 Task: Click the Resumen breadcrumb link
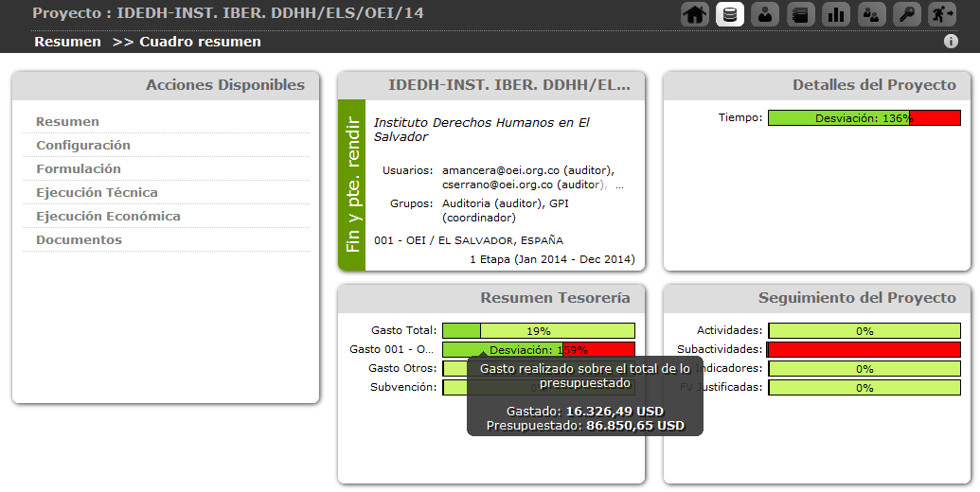coord(67,42)
